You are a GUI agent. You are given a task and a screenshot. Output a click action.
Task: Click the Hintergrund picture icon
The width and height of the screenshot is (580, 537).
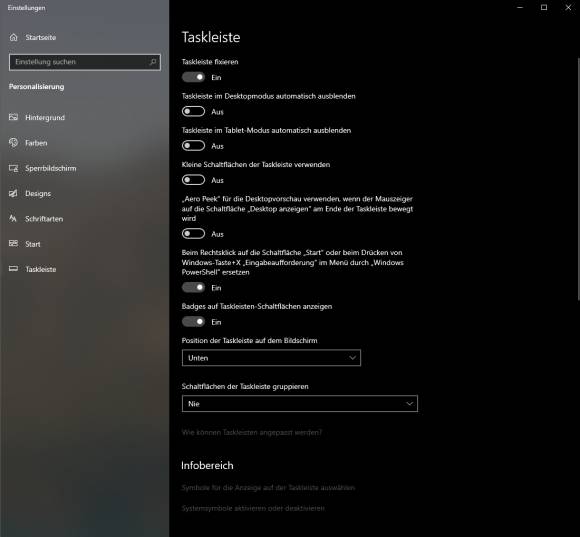point(14,117)
